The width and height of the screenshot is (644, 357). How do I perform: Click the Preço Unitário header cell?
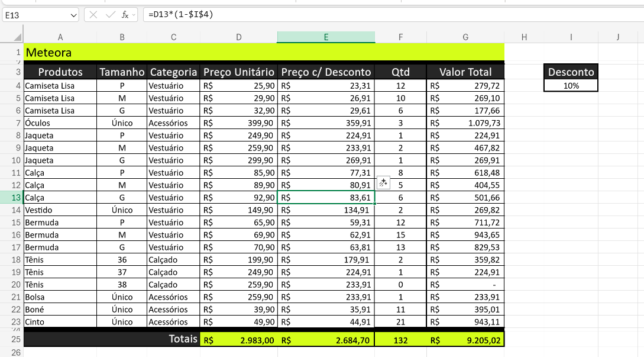click(x=239, y=72)
